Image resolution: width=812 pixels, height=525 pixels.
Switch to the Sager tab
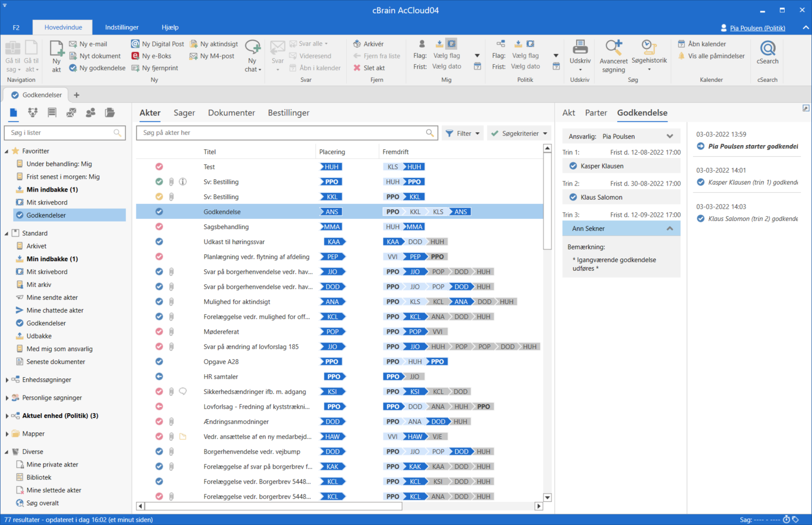point(184,113)
